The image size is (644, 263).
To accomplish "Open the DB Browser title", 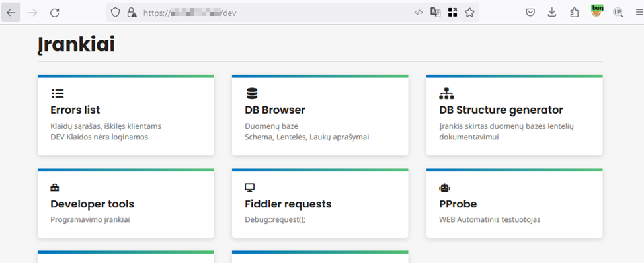I will [x=275, y=110].
